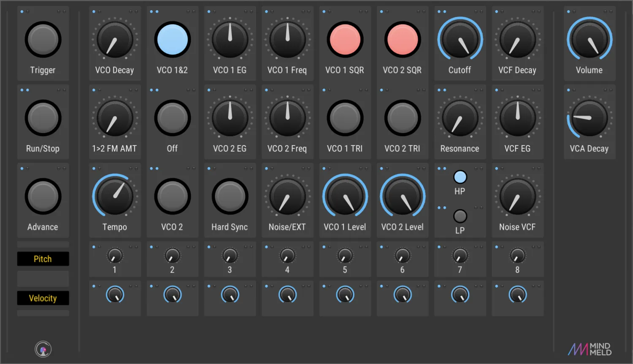Image resolution: width=633 pixels, height=364 pixels.
Task: Toggle the VCO 2 TRI button
Action: click(403, 118)
